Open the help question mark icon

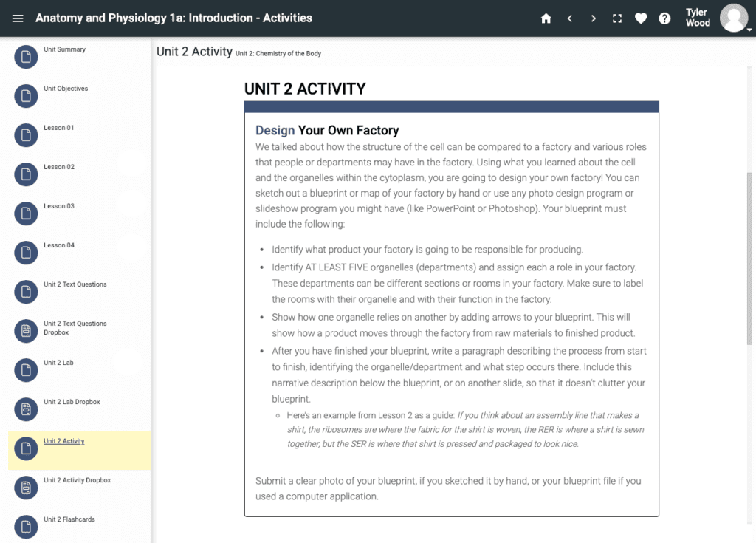coord(664,18)
